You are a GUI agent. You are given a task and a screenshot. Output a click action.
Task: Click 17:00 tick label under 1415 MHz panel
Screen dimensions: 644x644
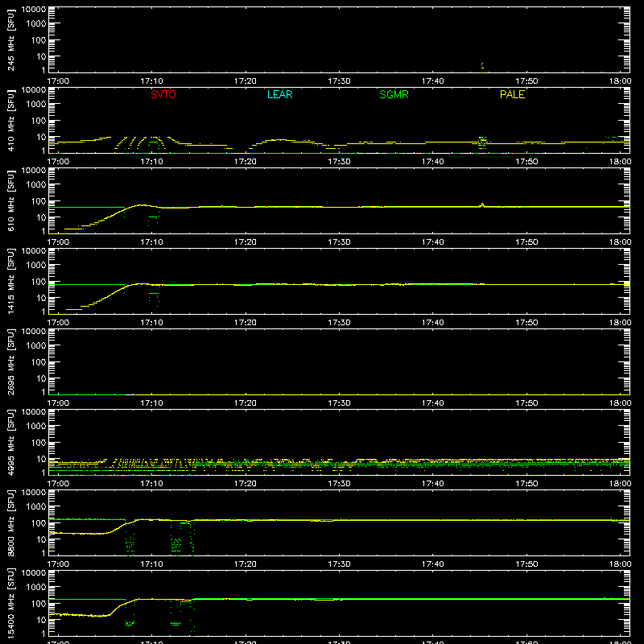[x=58, y=323]
